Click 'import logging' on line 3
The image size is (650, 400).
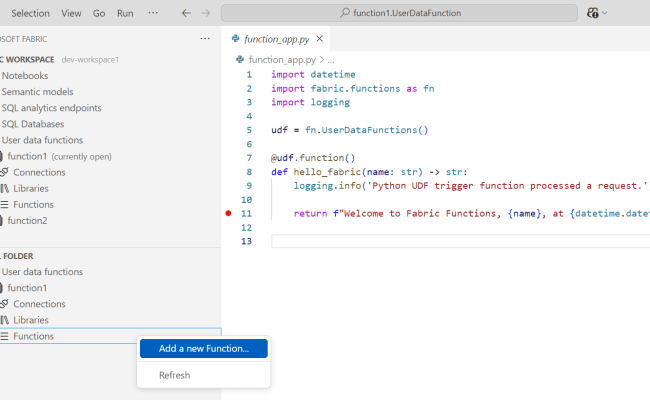pos(310,102)
